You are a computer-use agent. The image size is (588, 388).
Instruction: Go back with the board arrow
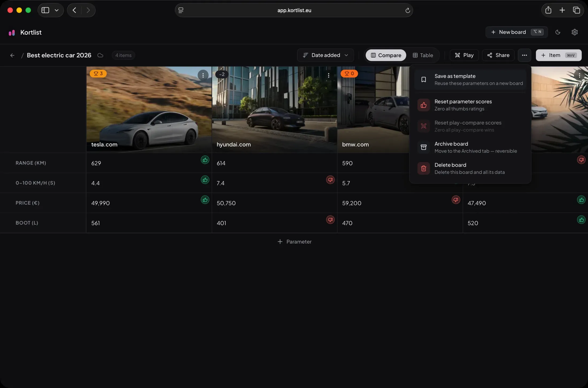12,55
